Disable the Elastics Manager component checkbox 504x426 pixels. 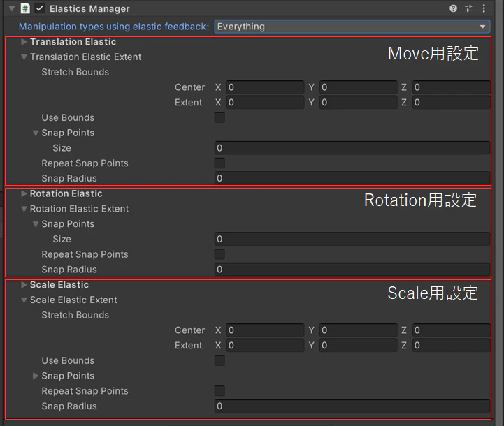click(x=40, y=8)
